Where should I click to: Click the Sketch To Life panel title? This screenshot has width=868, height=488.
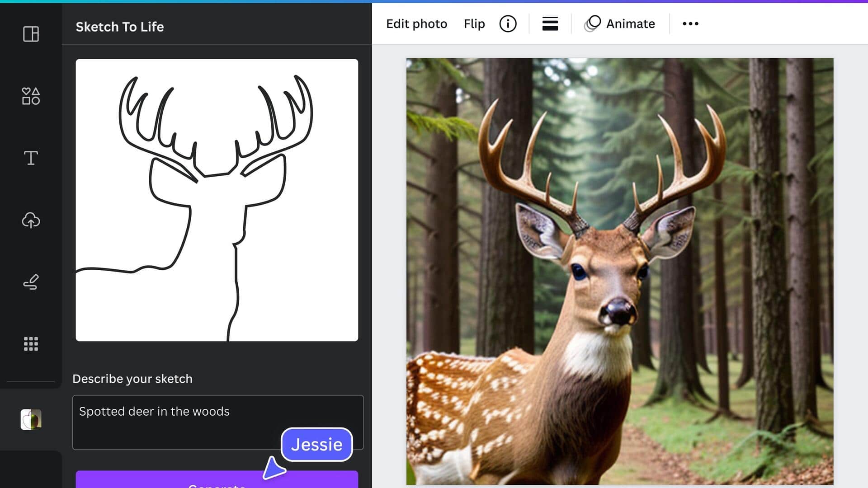[x=120, y=27]
